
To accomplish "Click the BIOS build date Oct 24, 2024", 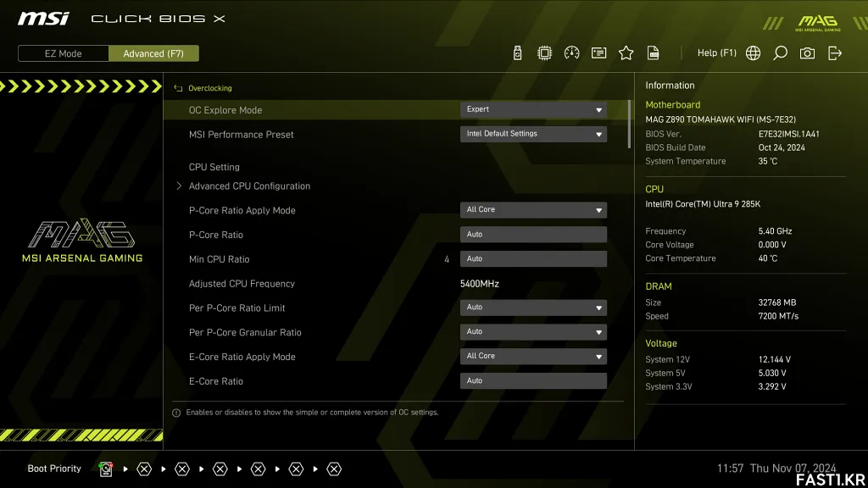I will tap(782, 147).
